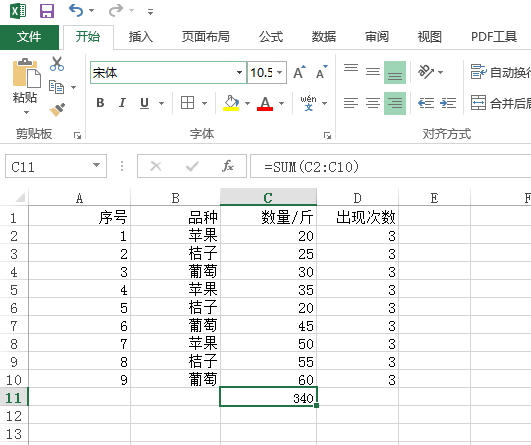Click the merge and center (合并后居中) icon
The height and width of the screenshot is (445, 531).
point(479,103)
